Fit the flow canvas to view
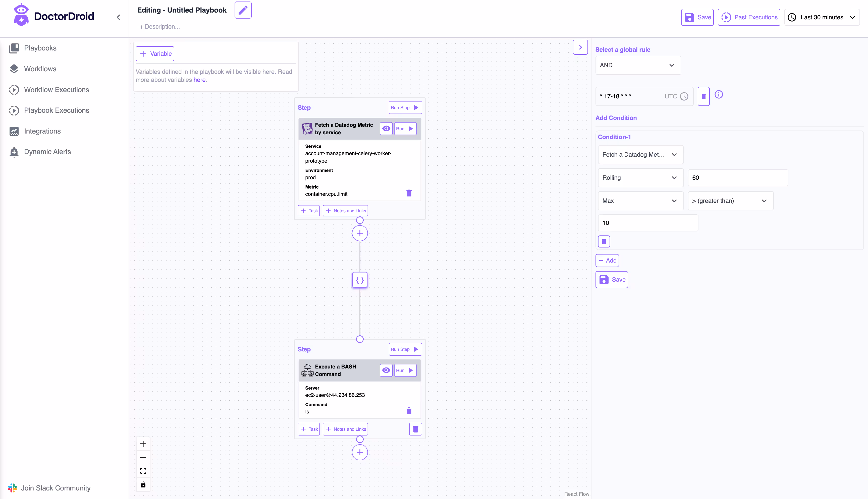 tap(143, 471)
